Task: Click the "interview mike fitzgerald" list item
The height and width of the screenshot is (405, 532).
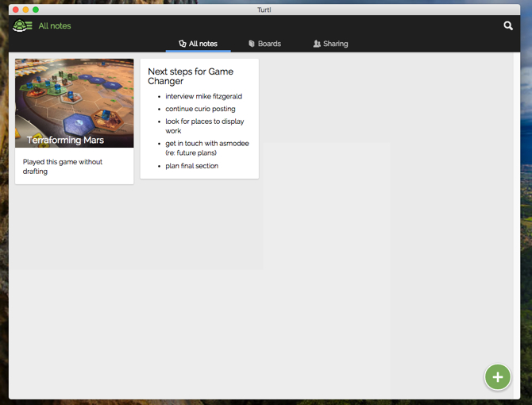Action: (x=203, y=96)
